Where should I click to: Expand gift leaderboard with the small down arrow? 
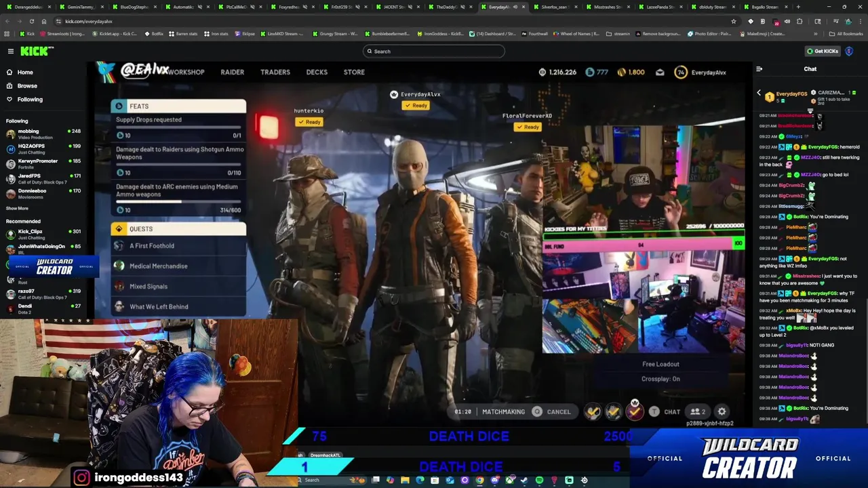point(810,110)
